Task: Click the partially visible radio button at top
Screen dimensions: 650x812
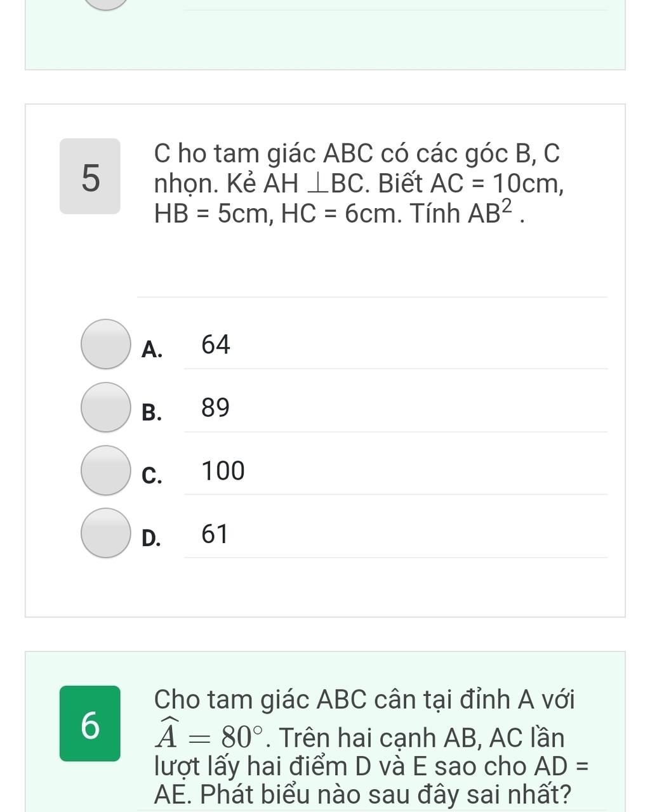Action: click(107, 4)
